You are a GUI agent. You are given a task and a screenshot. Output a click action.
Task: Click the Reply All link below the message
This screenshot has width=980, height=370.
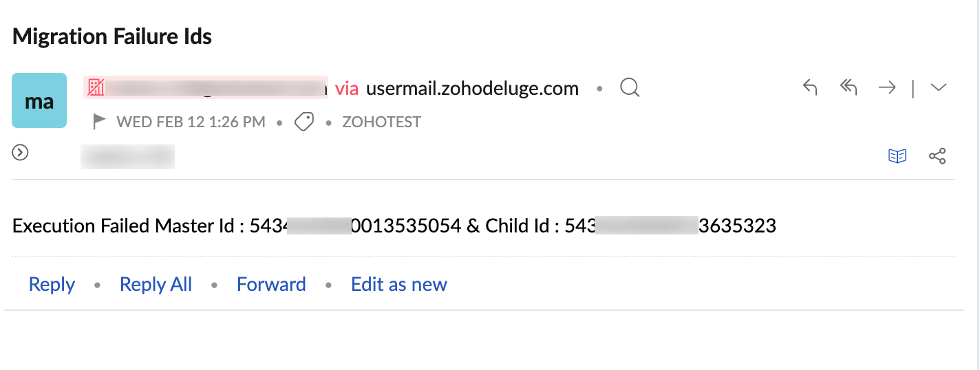156,284
